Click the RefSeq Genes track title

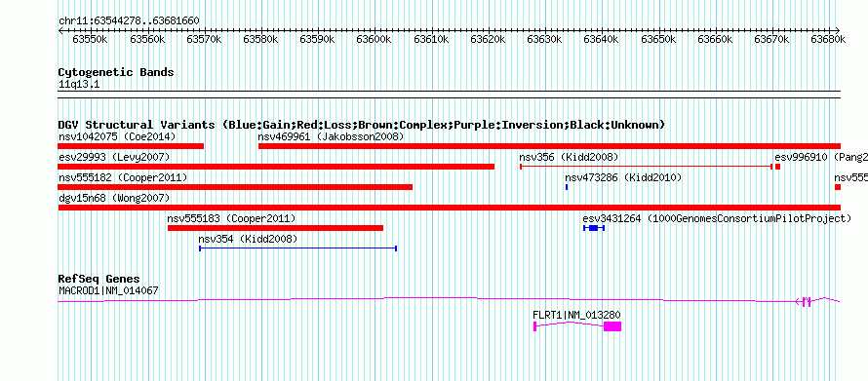[99, 279]
